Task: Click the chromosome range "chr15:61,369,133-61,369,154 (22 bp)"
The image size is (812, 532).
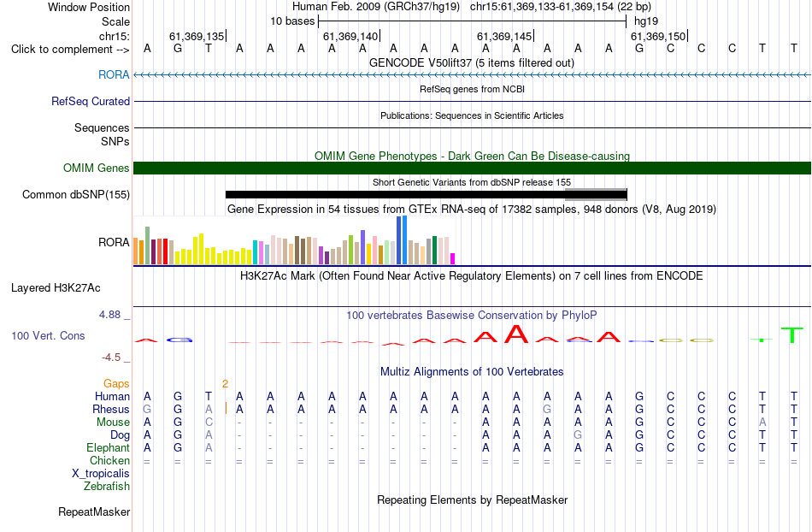Action: click(x=561, y=7)
